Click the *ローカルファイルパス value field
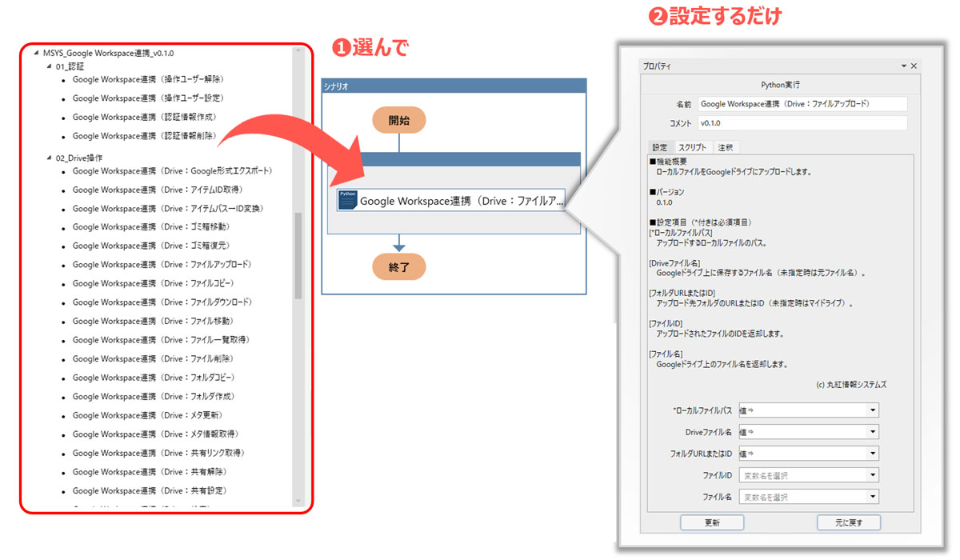 (x=802, y=410)
